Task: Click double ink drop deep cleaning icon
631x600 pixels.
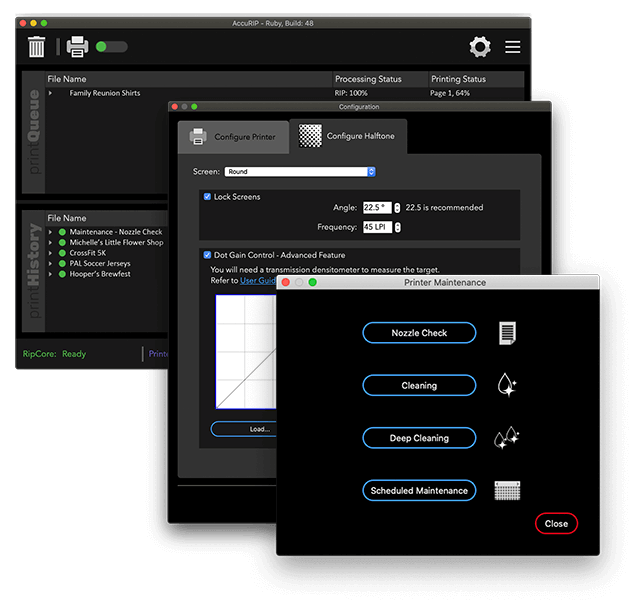Action: click(x=507, y=437)
